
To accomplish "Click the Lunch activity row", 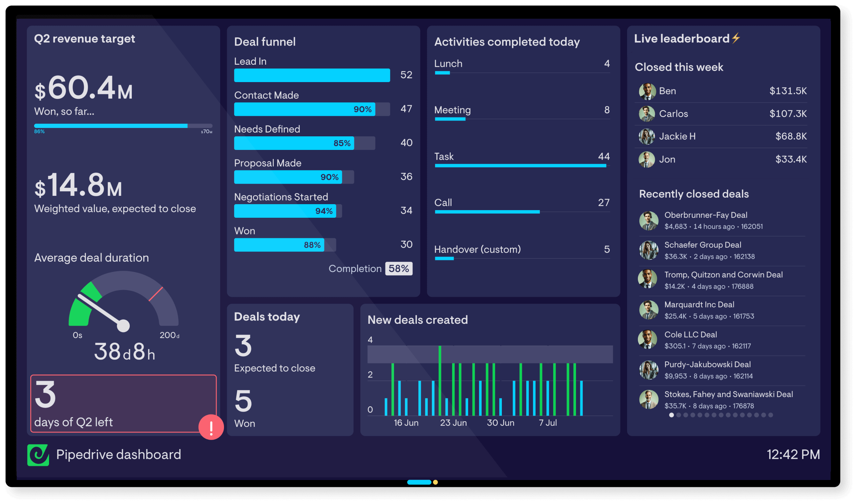I will (522, 66).
